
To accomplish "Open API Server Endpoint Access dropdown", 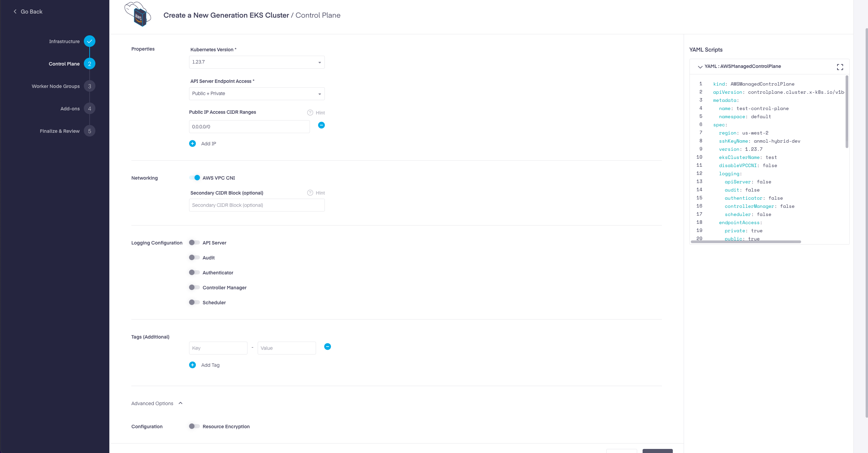I will coord(257,94).
